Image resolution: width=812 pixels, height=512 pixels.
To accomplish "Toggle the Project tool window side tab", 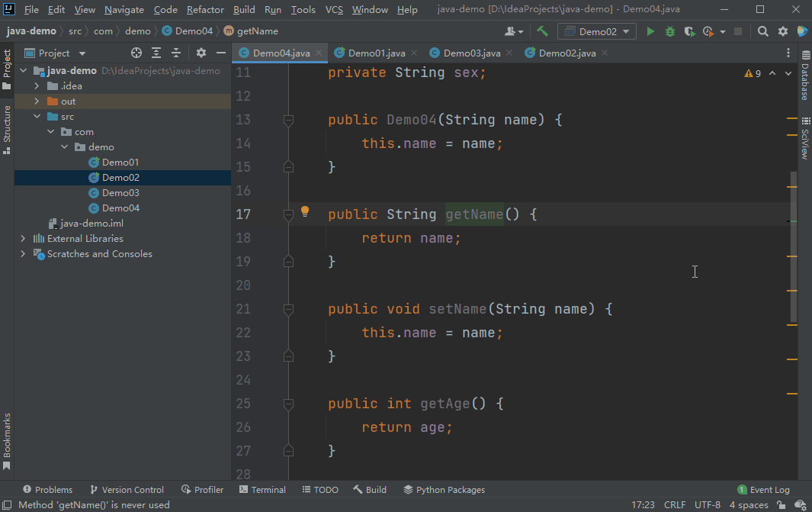I will (7, 66).
